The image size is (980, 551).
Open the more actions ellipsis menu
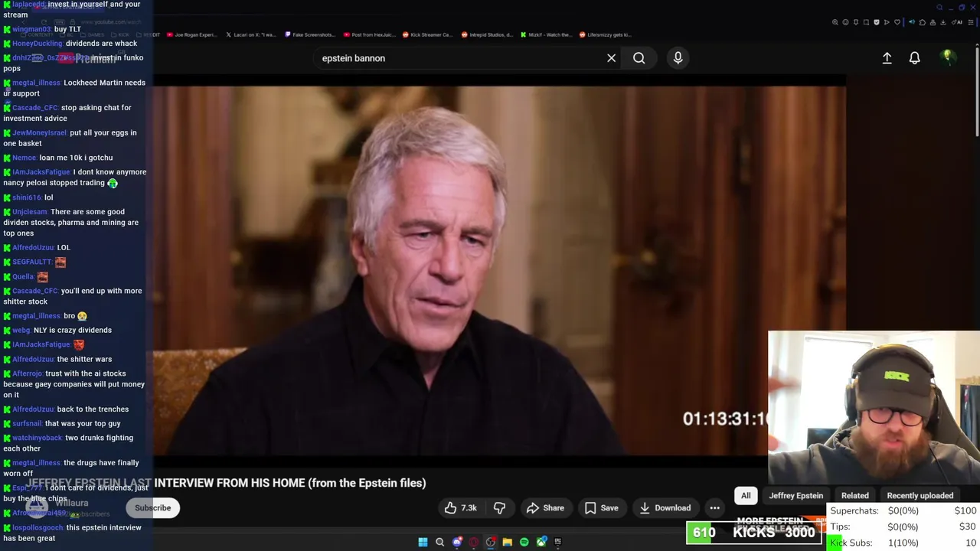click(714, 508)
